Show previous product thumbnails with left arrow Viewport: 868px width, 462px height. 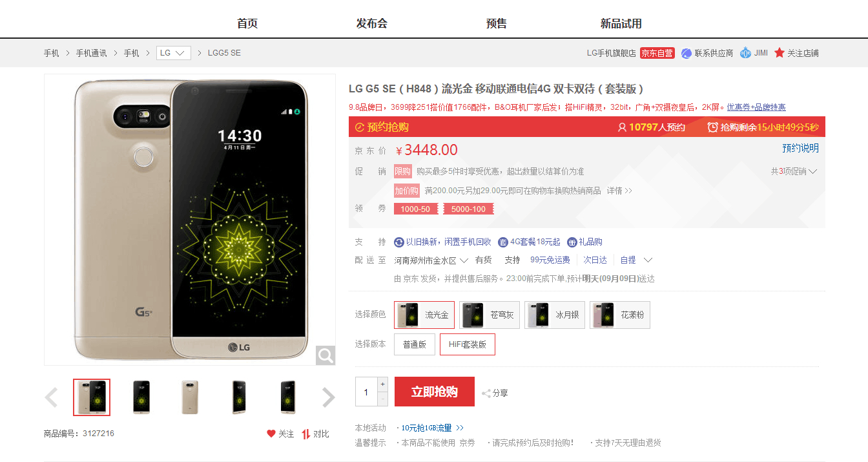pyautogui.click(x=51, y=397)
